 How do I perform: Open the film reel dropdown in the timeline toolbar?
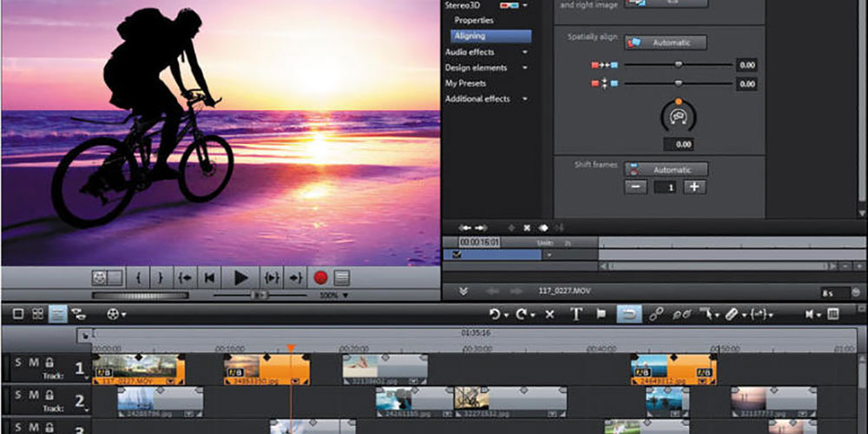[115, 314]
